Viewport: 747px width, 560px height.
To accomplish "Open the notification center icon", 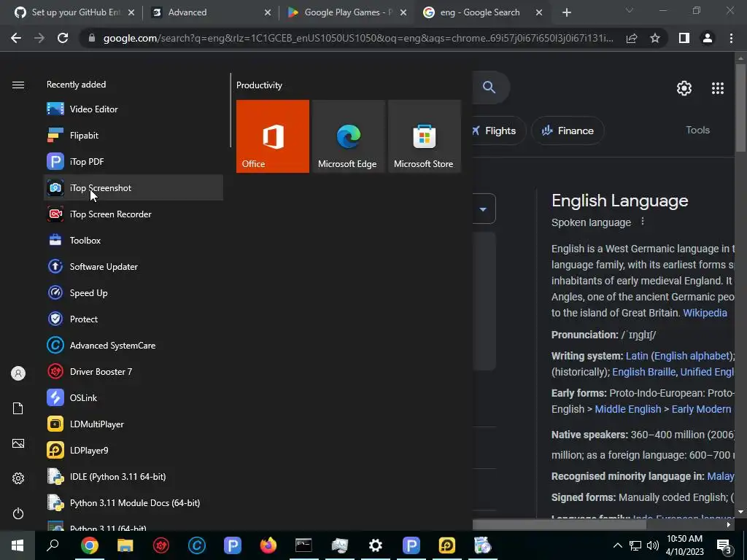I will 724,545.
